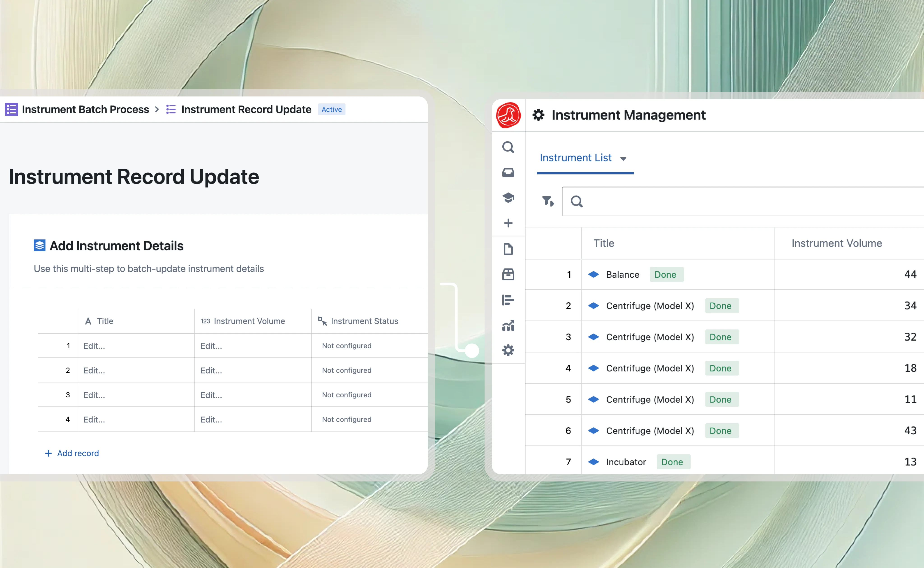Edit Instrument Volume cell in row 1
924x568 pixels.
point(253,346)
